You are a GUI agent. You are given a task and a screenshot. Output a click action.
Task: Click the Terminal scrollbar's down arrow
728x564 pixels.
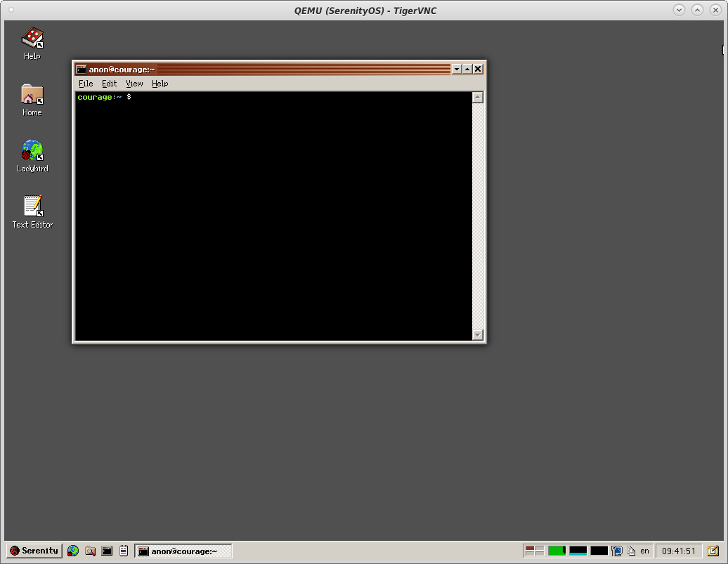[479, 334]
